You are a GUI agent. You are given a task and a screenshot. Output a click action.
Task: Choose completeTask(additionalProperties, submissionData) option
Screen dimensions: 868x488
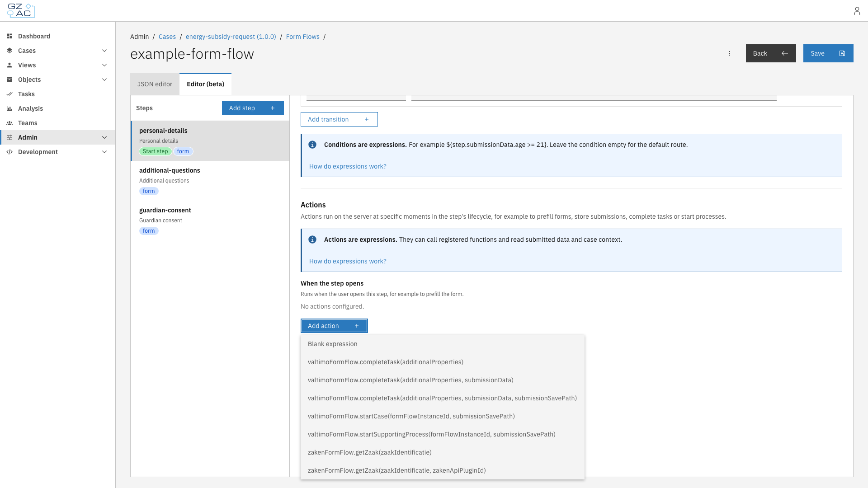pyautogui.click(x=443, y=380)
